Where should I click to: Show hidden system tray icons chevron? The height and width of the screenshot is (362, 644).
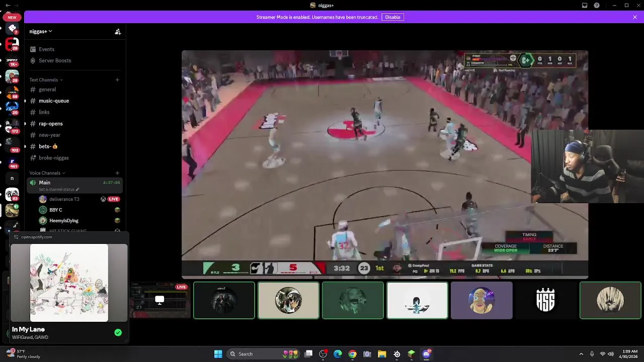(x=581, y=354)
